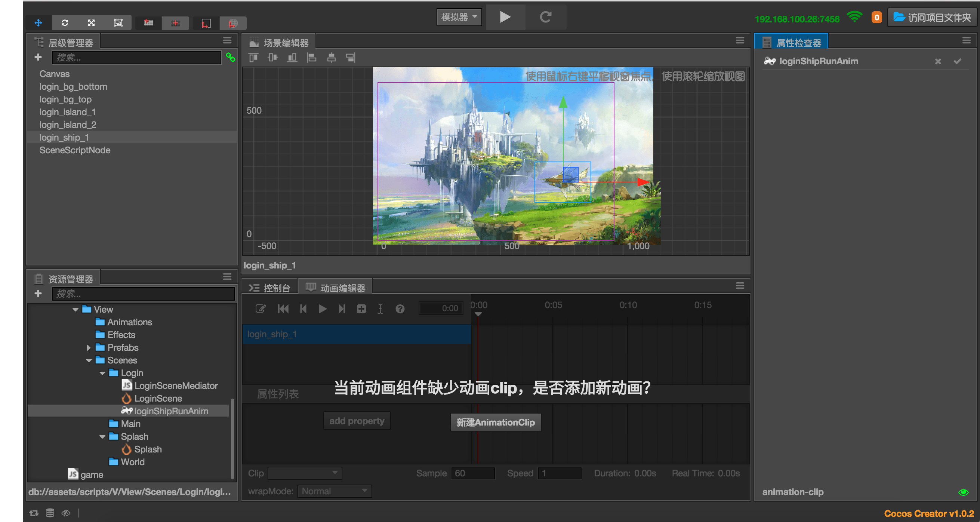Select the move transform tool
Image resolution: width=980 pixels, height=522 pixels.
(x=38, y=23)
